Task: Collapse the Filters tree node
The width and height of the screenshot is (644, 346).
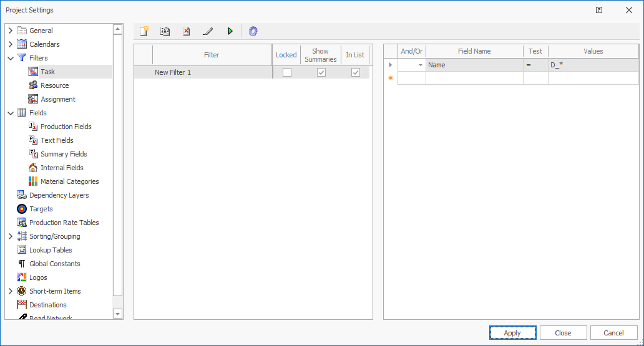Action: point(11,58)
